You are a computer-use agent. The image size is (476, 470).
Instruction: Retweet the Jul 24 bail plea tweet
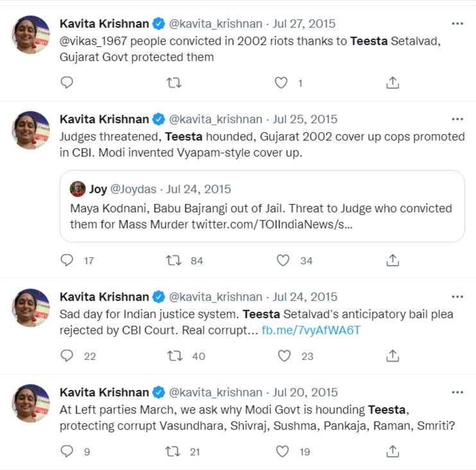pos(174,356)
